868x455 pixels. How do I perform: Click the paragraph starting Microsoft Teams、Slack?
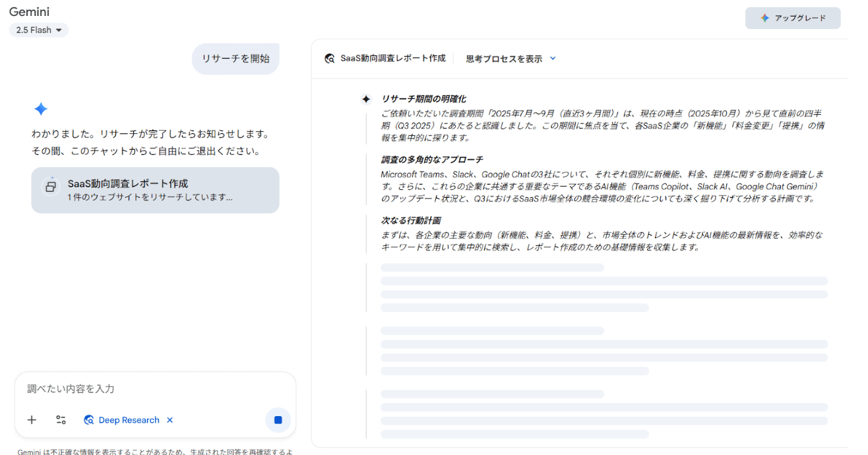[604, 187]
